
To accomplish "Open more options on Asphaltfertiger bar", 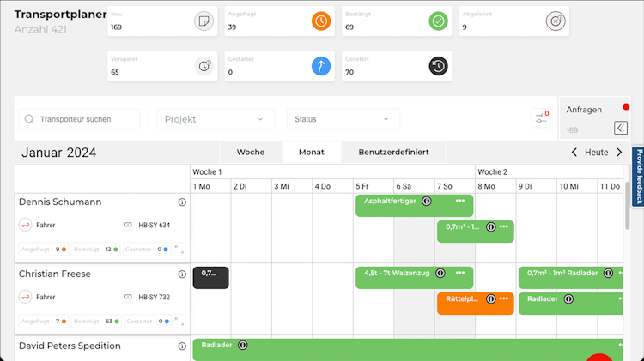I will [x=460, y=201].
